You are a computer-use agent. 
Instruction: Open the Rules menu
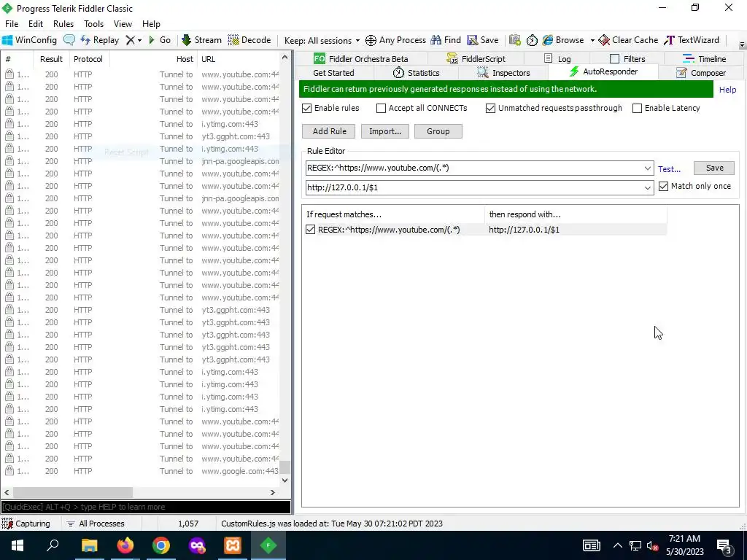click(x=63, y=24)
